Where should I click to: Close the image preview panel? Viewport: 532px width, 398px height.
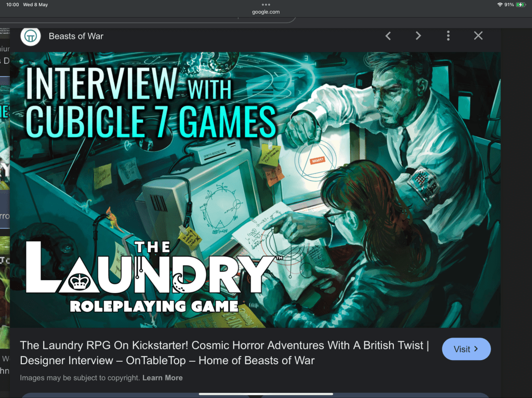[478, 36]
